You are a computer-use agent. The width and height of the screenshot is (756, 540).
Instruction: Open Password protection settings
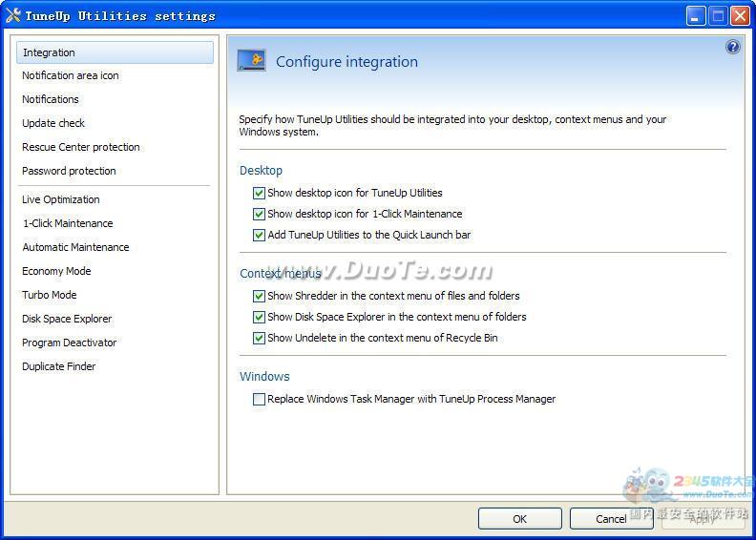click(69, 171)
